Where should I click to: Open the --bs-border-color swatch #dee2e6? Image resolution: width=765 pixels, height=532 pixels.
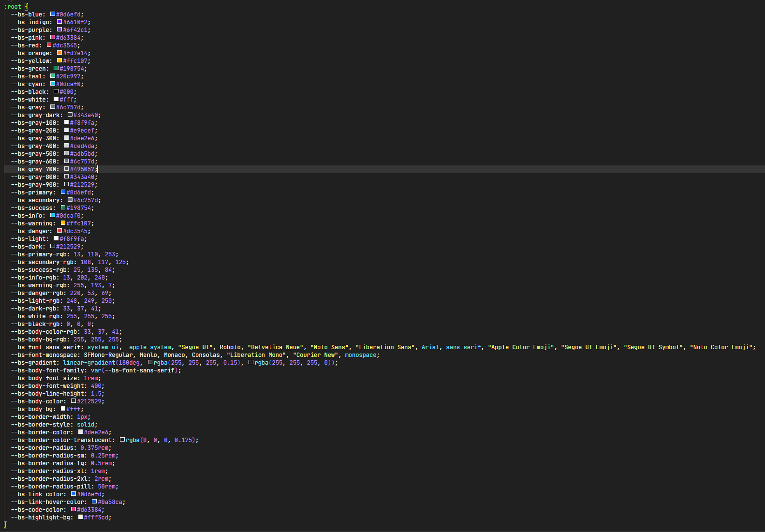80,432
